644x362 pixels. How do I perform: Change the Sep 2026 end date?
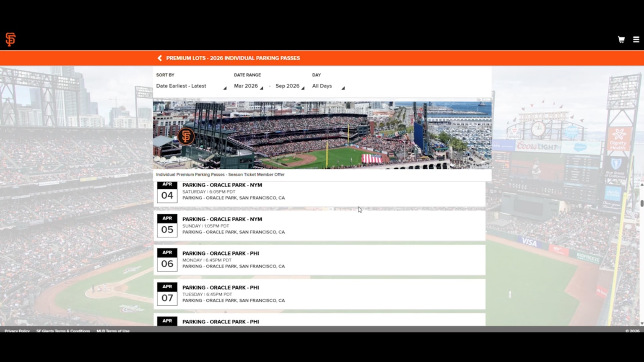click(x=290, y=86)
